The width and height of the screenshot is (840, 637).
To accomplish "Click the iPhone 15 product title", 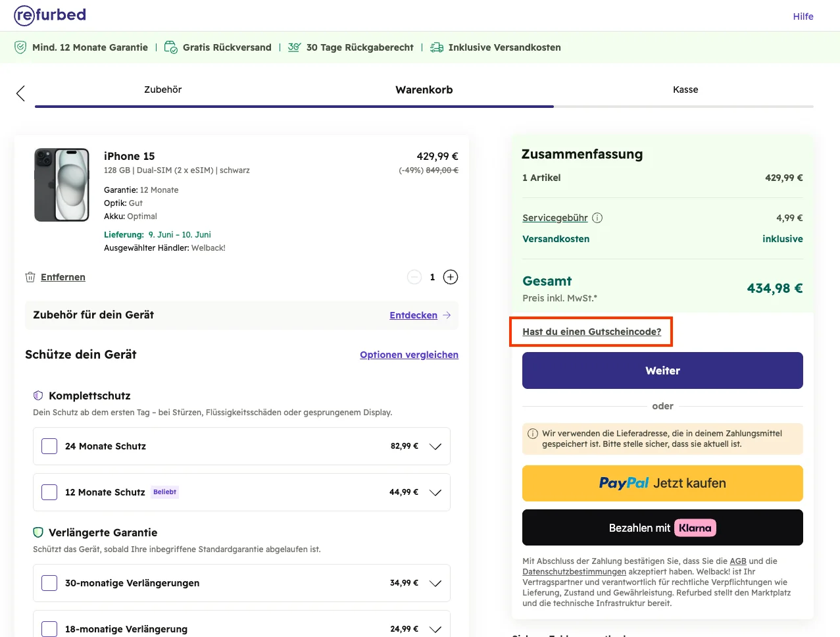I will (130, 156).
